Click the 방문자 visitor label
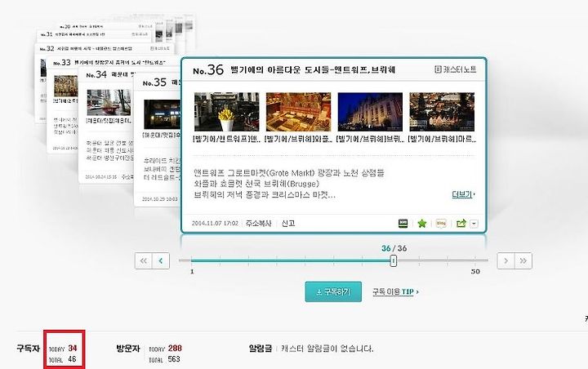588x369 pixels. pos(128,349)
